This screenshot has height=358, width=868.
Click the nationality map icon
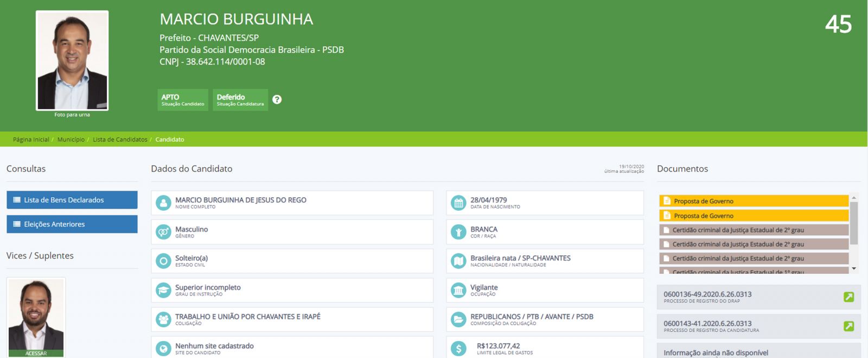pyautogui.click(x=458, y=261)
